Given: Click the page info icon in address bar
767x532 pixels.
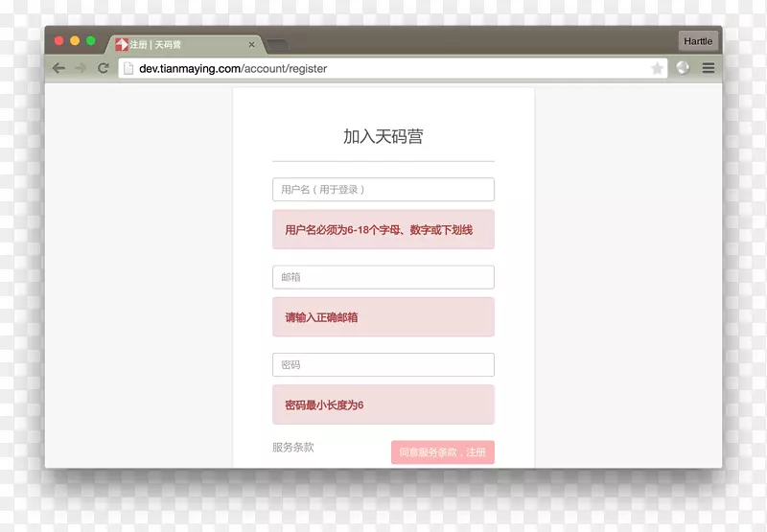Looking at the screenshot, I should coord(128,68).
